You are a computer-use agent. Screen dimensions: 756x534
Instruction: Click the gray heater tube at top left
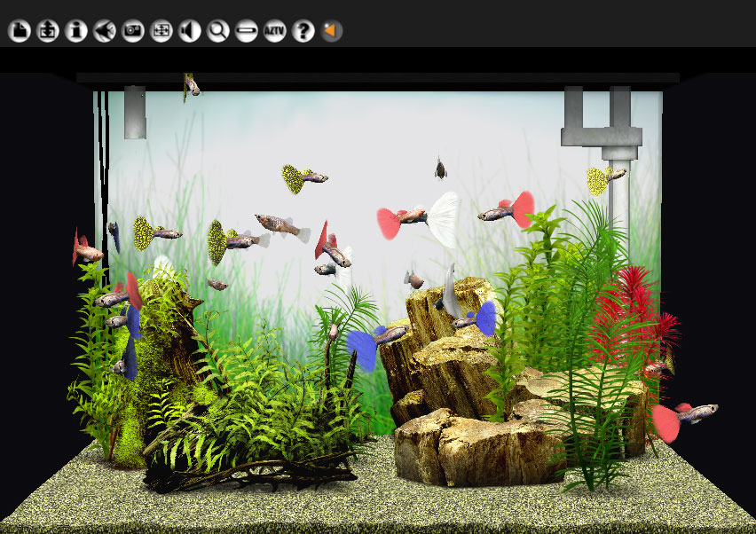click(135, 113)
